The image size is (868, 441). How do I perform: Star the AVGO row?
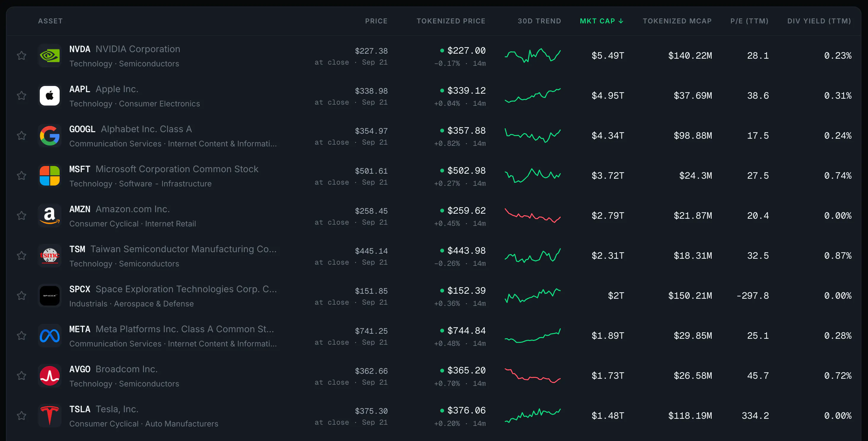[22, 376]
